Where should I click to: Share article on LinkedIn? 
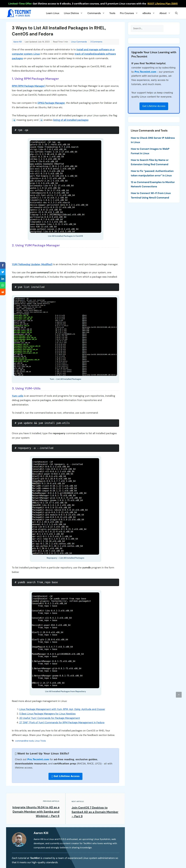pos(3,279)
